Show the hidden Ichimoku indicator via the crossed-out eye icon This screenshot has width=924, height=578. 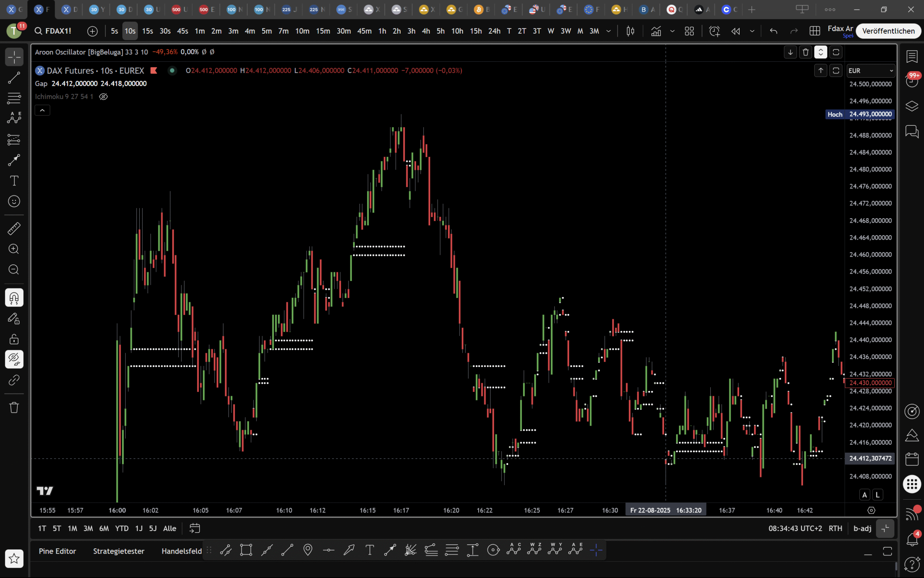point(103,97)
